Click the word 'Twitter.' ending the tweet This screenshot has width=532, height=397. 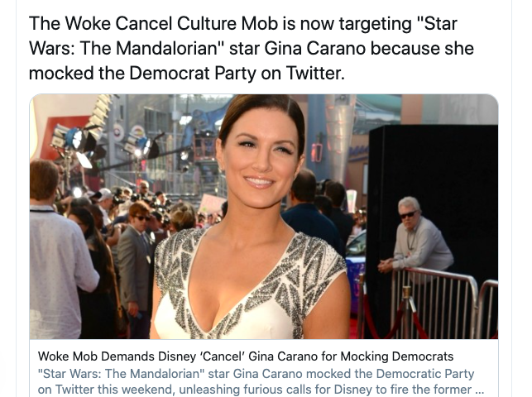315,73
